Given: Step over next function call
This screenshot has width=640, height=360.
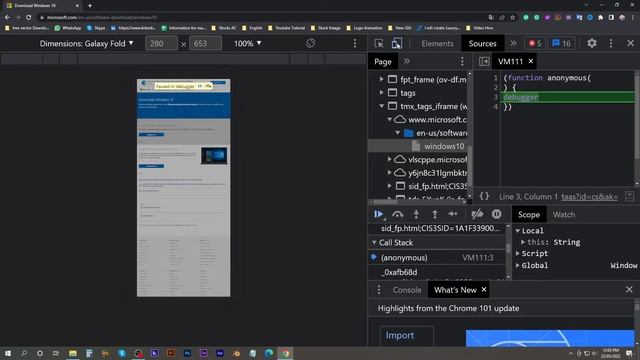Looking at the screenshot, I should pos(398,214).
